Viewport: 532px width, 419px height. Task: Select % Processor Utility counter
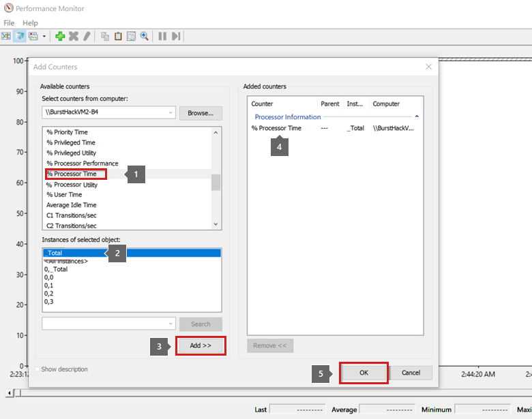[x=72, y=185]
